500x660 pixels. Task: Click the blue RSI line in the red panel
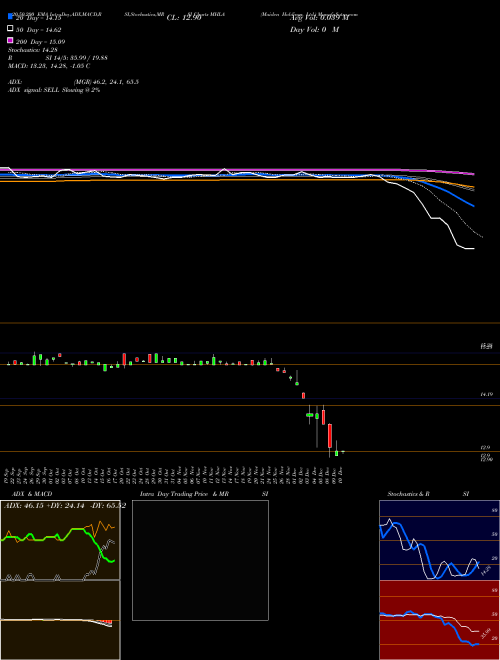454,630
